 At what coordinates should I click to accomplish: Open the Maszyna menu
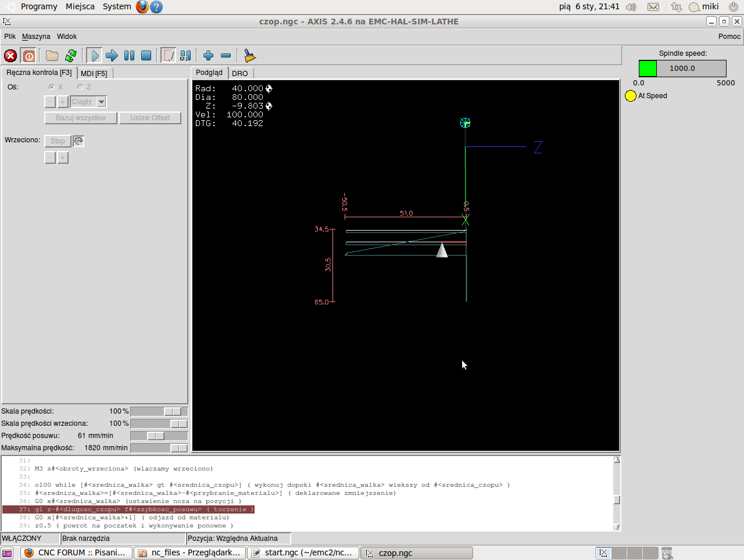(36, 36)
